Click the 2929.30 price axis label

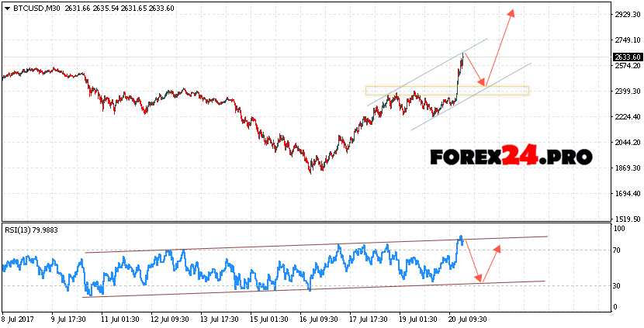tap(626, 15)
